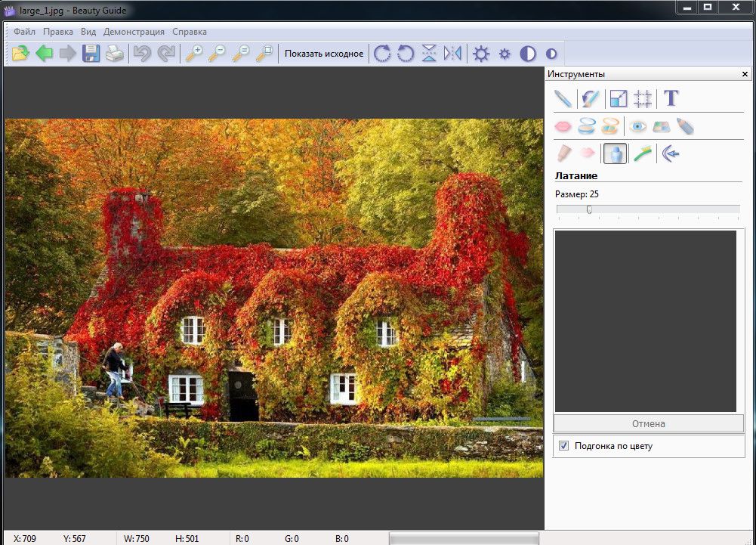This screenshot has height=545, width=756.
Task: Click the 'W: 750' status value
Action: click(x=137, y=538)
